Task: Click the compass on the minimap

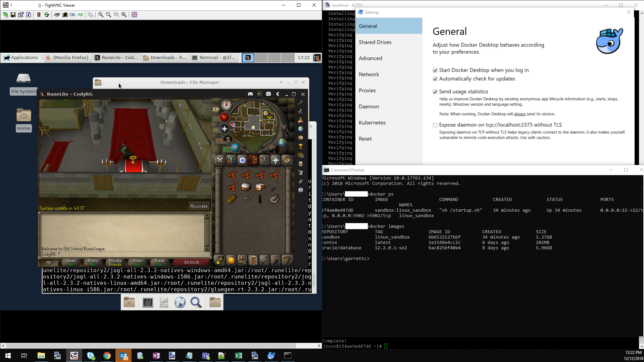Action: click(x=226, y=105)
